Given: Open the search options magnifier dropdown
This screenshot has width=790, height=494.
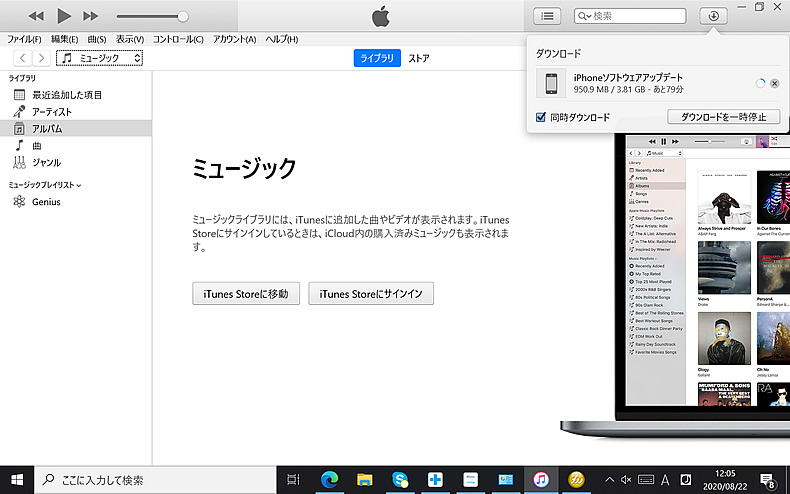Looking at the screenshot, I should click(584, 16).
